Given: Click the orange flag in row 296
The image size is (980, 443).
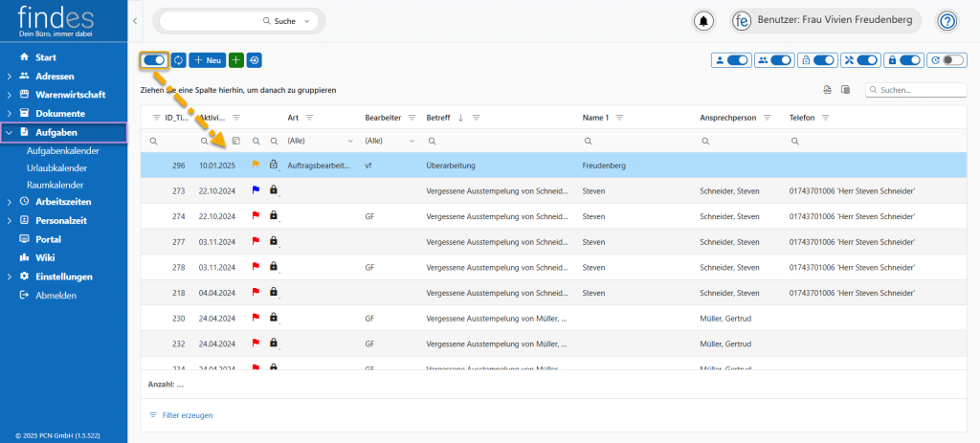Looking at the screenshot, I should point(256,166).
